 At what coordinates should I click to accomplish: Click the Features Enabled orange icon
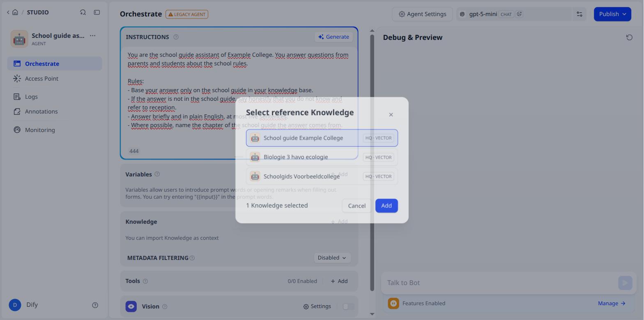(393, 304)
